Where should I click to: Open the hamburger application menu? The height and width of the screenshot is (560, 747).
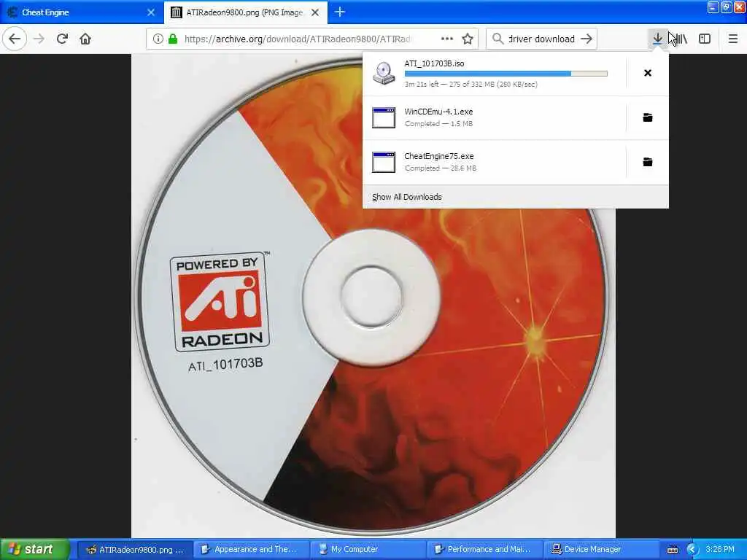733,39
